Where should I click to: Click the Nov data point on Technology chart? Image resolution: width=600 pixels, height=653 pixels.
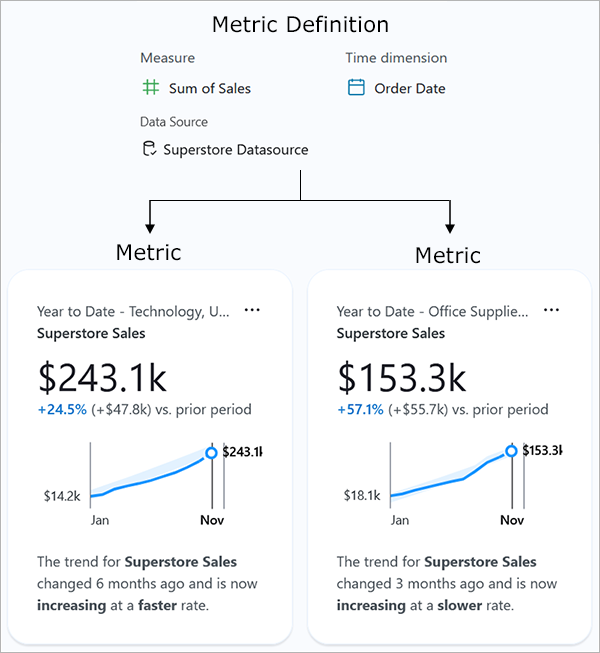click(211, 453)
